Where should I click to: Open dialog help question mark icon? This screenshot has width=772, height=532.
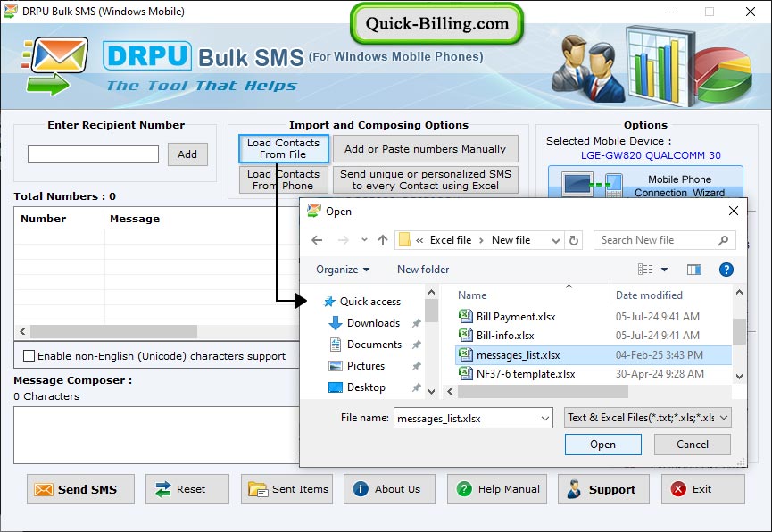click(726, 270)
